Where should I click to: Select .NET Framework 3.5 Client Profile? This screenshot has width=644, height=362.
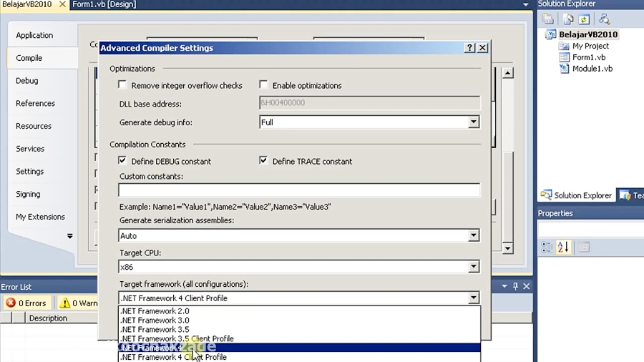[x=299, y=338]
